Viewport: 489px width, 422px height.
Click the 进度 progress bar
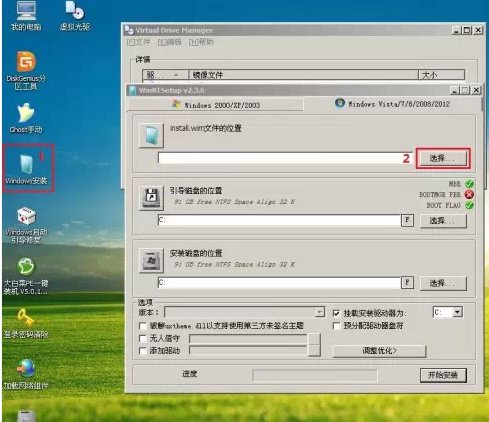pyautogui.click(x=315, y=375)
